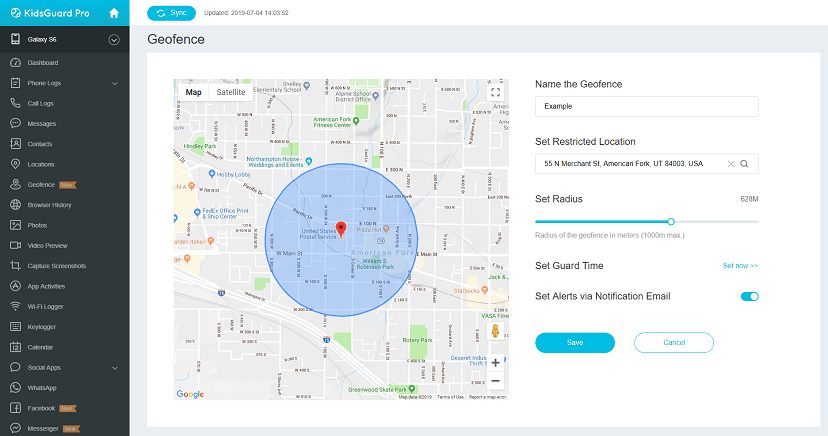Viewport: 828px width, 436px height.
Task: Switch map to Map view tab
Action: pos(193,92)
